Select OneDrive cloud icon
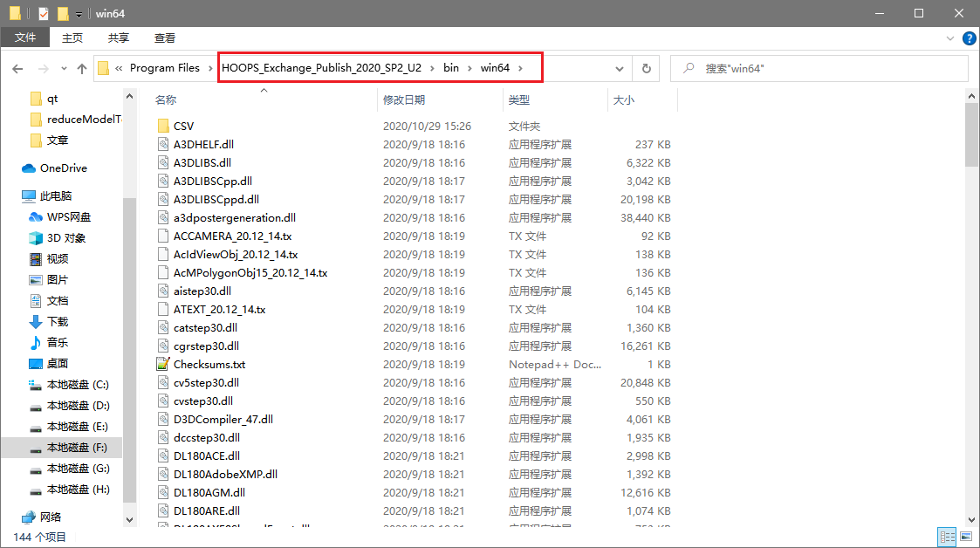 coord(28,168)
